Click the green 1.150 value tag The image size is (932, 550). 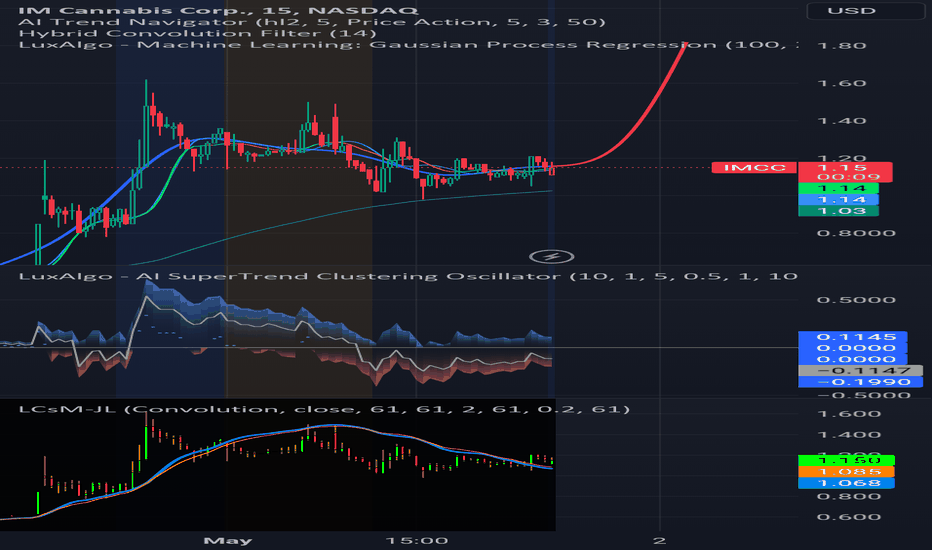[846, 460]
